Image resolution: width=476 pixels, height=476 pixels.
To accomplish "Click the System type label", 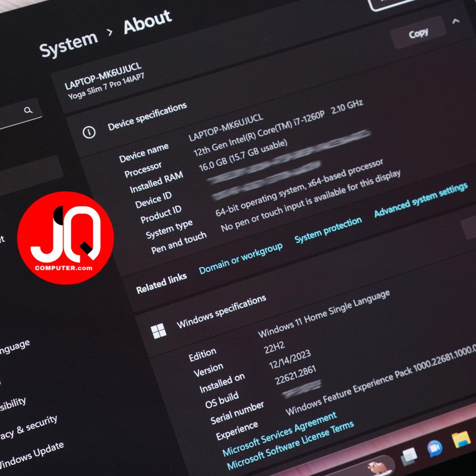I will (169, 229).
